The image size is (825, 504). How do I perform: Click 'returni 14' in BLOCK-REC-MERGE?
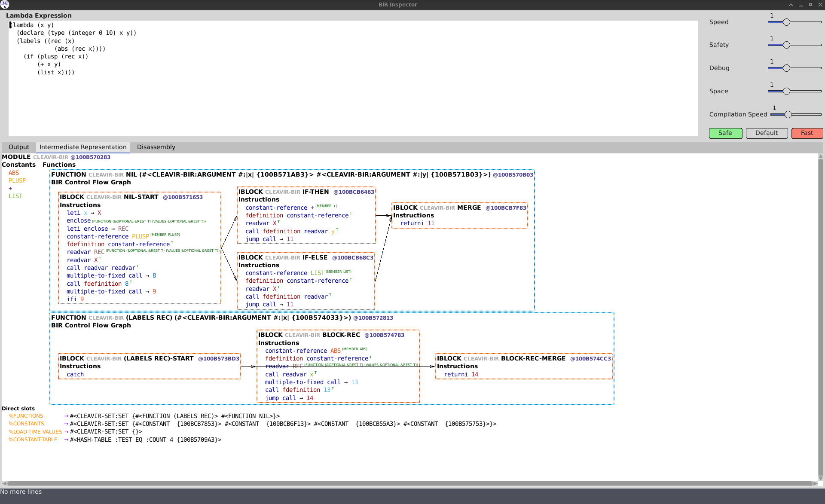tap(461, 375)
